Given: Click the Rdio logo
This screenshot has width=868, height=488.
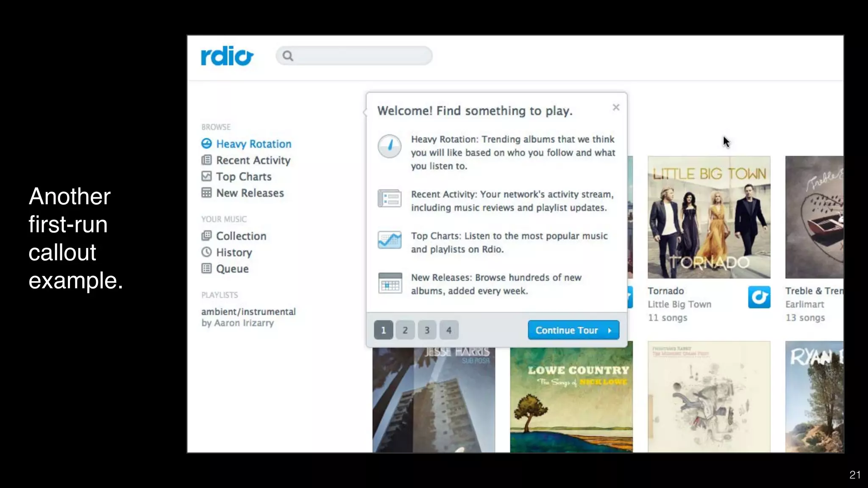Looking at the screenshot, I should coord(227,56).
